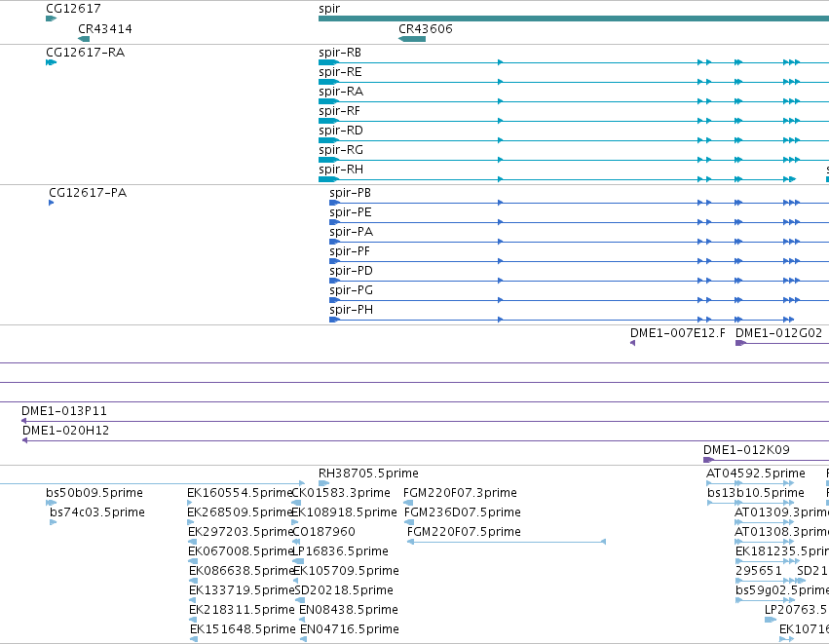Click the teal CR43414 gene arrow glyph
Viewport: 829px width, 644px height.
tap(84, 39)
